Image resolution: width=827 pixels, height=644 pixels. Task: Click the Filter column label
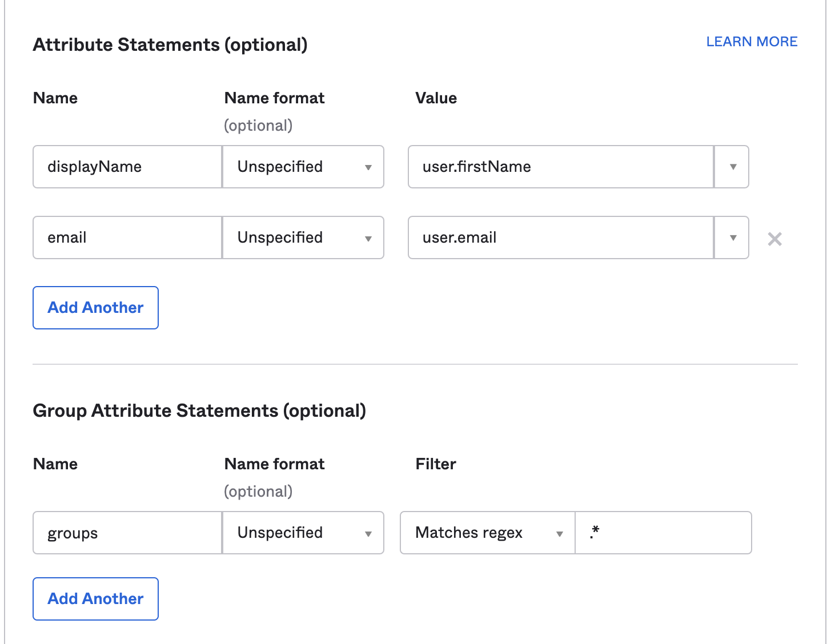tap(436, 464)
